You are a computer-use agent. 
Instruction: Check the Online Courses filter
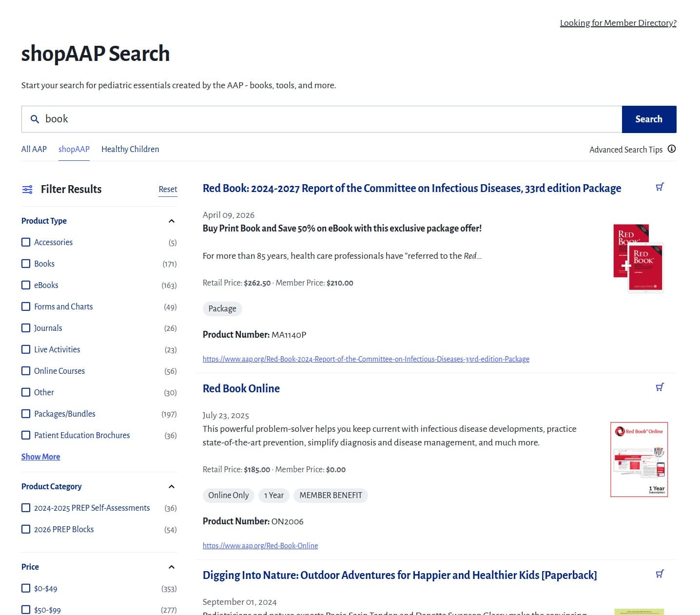pyautogui.click(x=26, y=371)
